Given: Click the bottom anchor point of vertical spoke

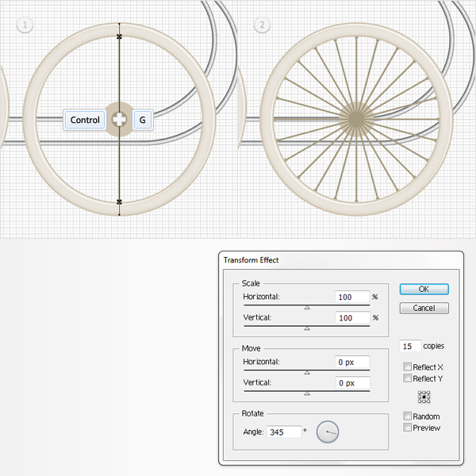Looking at the screenshot, I should click(x=119, y=202).
